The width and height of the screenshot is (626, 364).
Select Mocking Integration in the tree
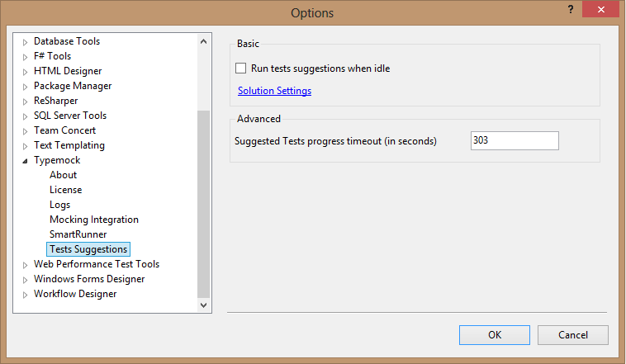[x=93, y=220]
